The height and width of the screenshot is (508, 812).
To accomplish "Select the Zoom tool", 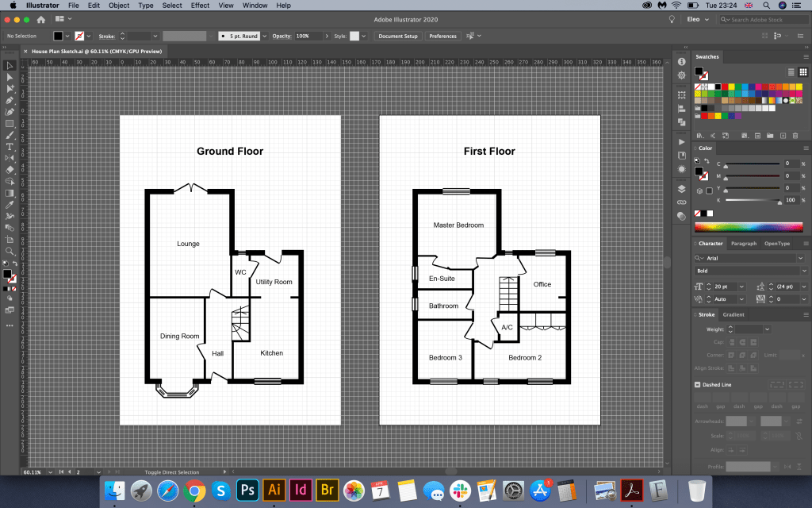I will click(10, 251).
